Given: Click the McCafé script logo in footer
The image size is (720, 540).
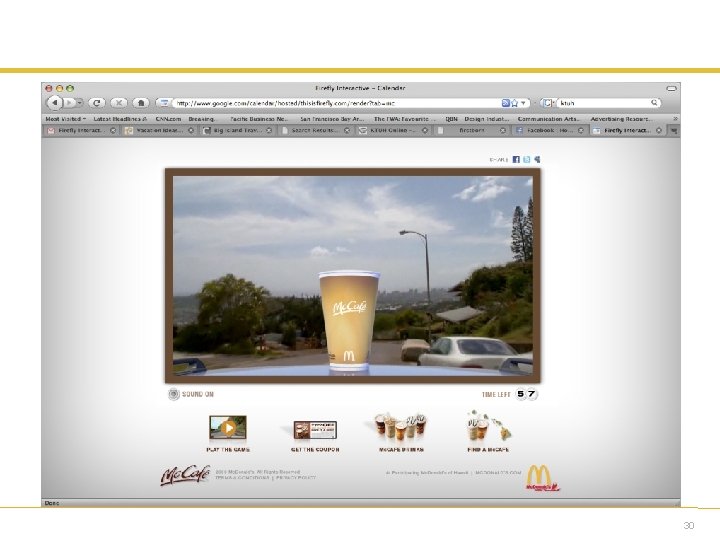Looking at the screenshot, I should (x=186, y=475).
